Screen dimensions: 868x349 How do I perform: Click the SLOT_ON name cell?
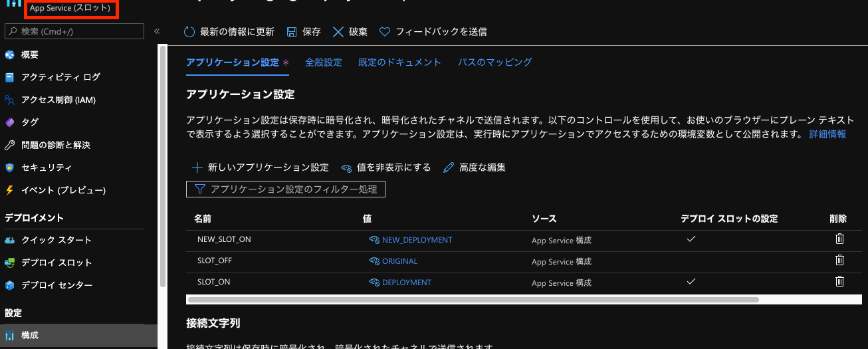213,282
